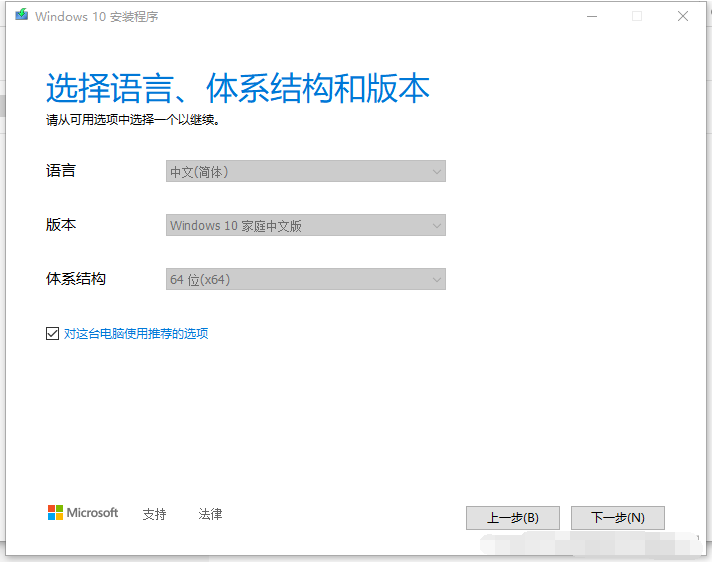Click the Microsoft logo in footer

coord(83,513)
